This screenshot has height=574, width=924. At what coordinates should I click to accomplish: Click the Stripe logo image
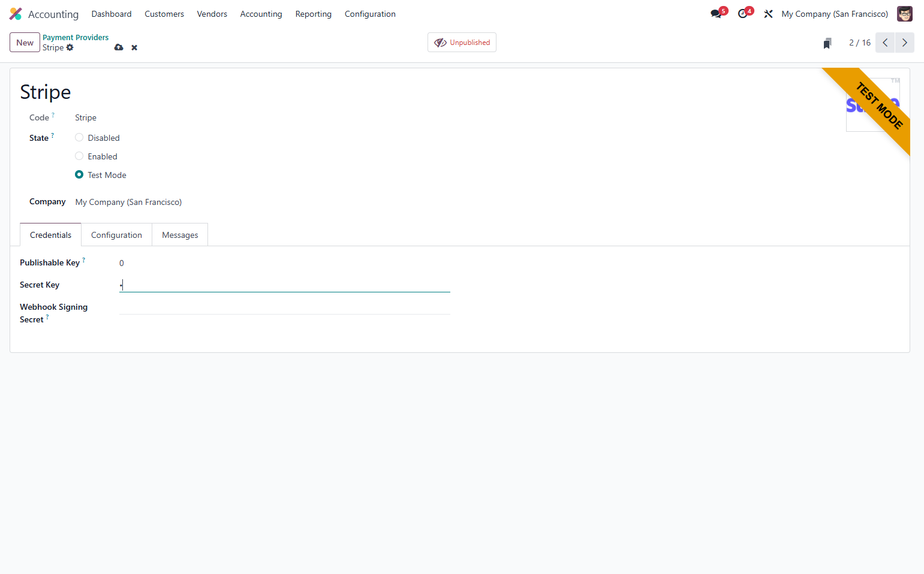coord(873,105)
